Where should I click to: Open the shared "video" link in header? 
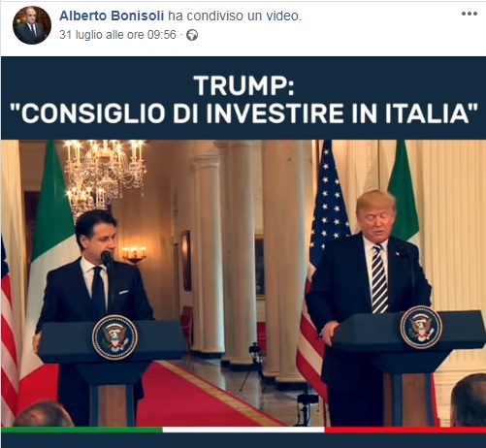pos(282,16)
